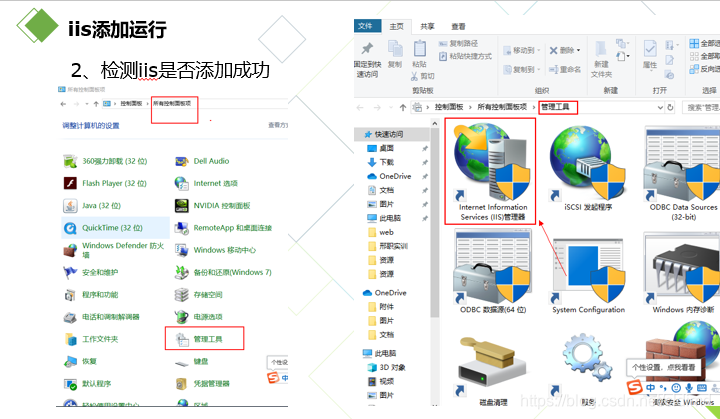Click the 固定到快速访问 pin icon
The height and width of the screenshot is (419, 720).
tap(367, 49)
